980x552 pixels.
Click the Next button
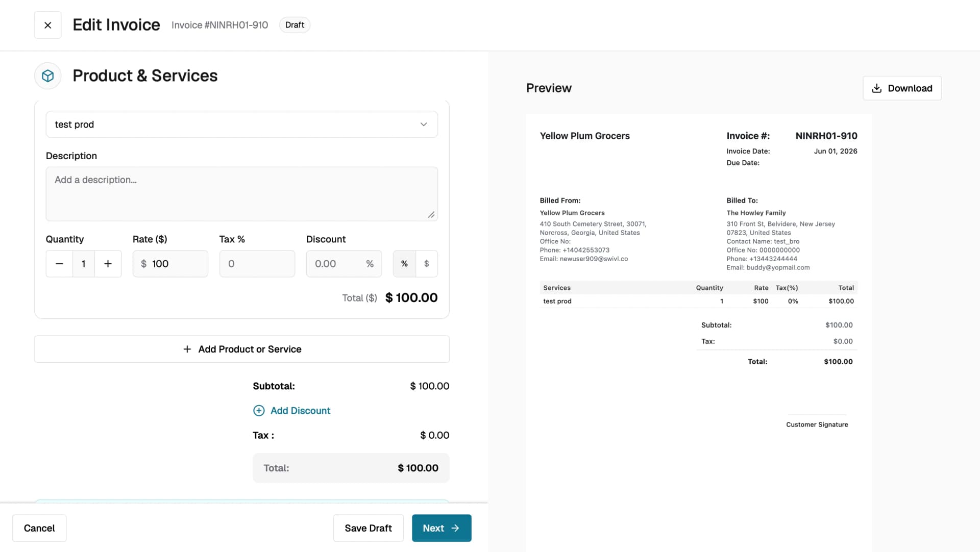pos(442,528)
